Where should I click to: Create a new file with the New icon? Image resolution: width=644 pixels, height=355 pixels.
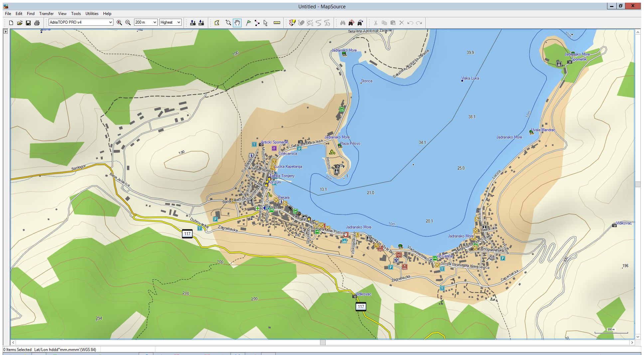pos(11,23)
